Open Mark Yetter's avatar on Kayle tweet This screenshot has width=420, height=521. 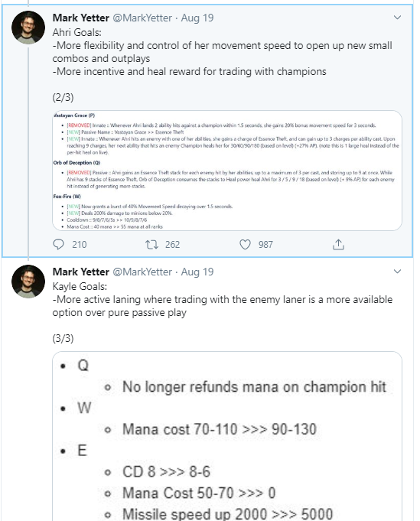(28, 282)
